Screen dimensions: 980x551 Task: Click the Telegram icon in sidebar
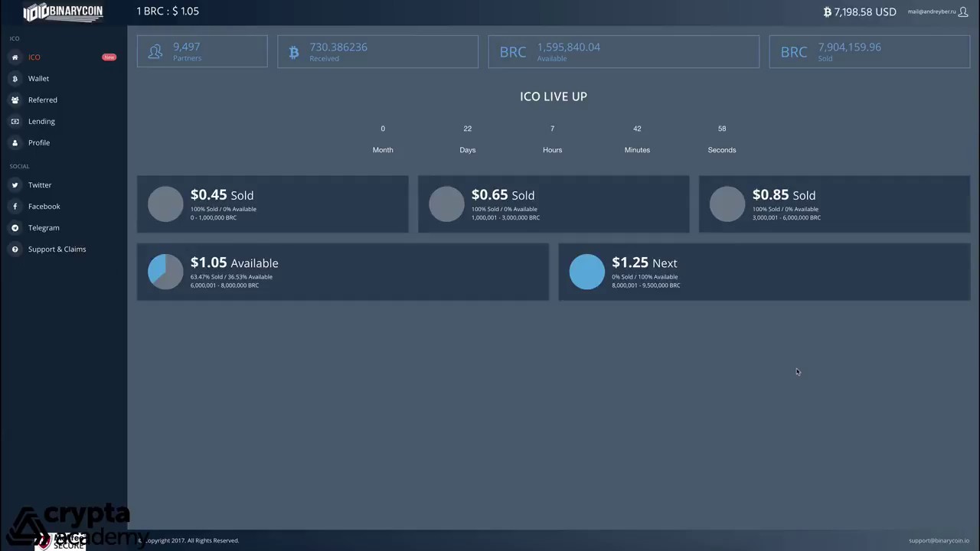click(x=15, y=228)
